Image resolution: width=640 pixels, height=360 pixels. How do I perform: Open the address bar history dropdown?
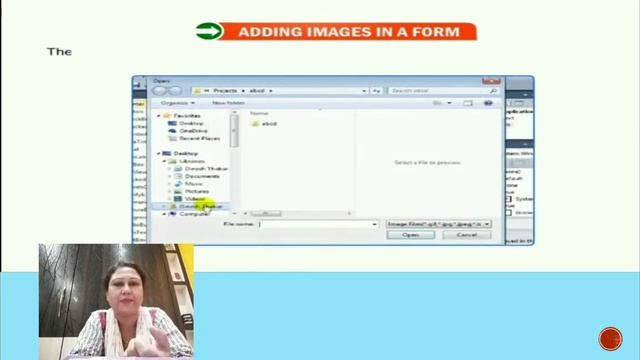click(364, 91)
